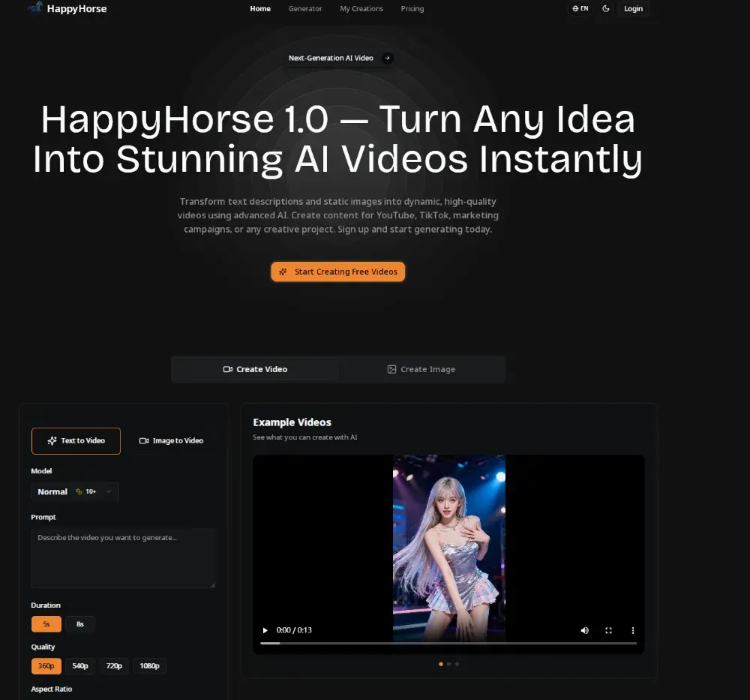Choose 1080p quality
Image resolution: width=750 pixels, height=700 pixels.
pyautogui.click(x=149, y=665)
